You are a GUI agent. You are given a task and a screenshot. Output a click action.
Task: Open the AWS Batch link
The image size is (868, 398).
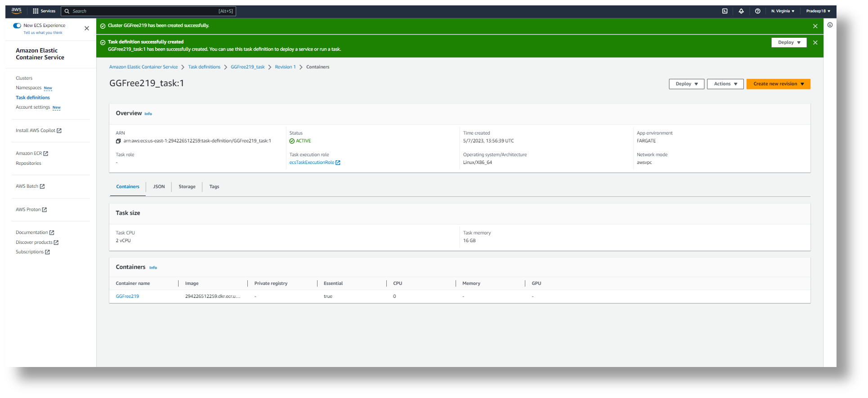pyautogui.click(x=27, y=186)
